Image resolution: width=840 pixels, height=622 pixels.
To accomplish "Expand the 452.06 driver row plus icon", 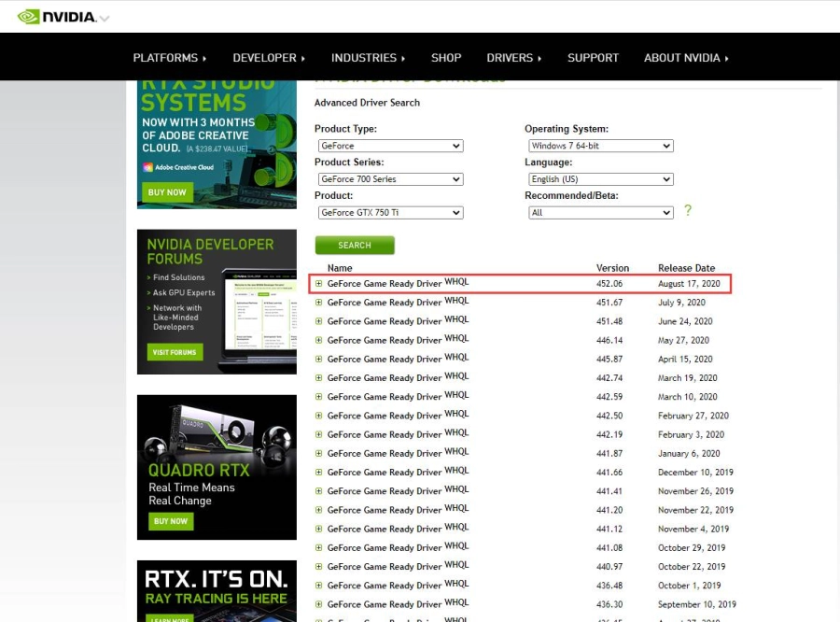I will 319,283.
